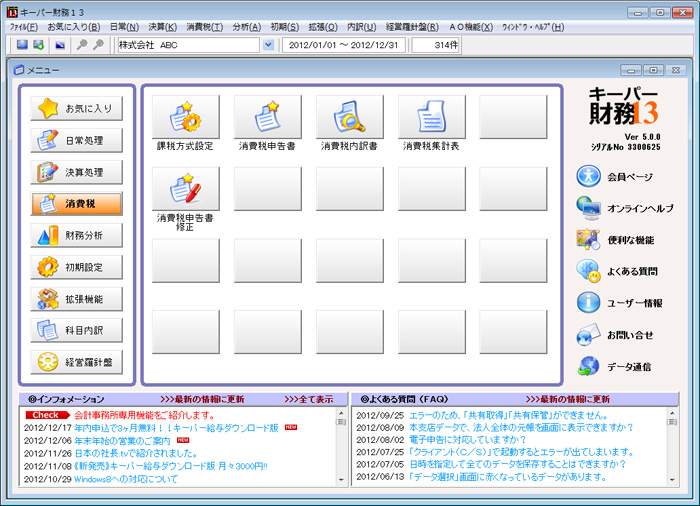Open 消費税内訳書 magnifier icon

[350, 117]
